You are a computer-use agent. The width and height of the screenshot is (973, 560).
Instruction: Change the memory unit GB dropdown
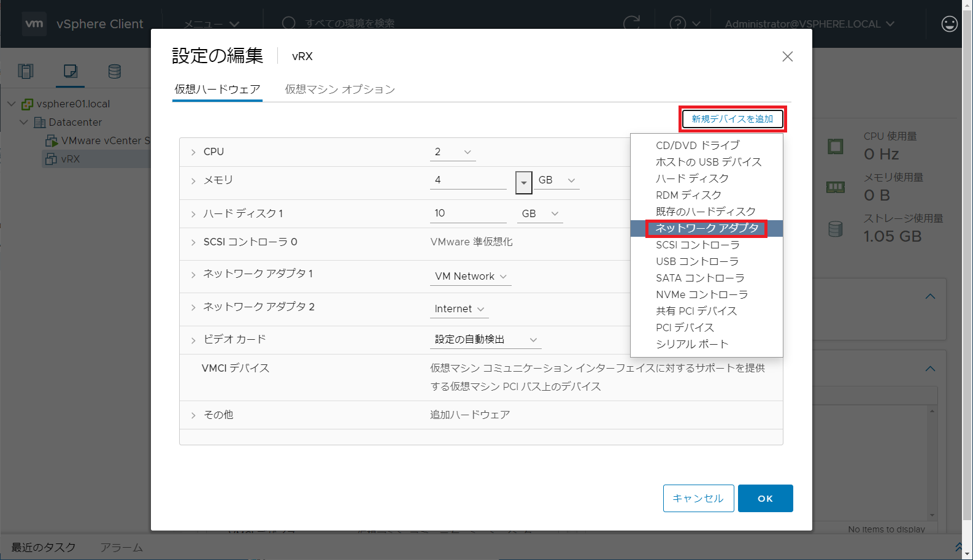(x=557, y=180)
